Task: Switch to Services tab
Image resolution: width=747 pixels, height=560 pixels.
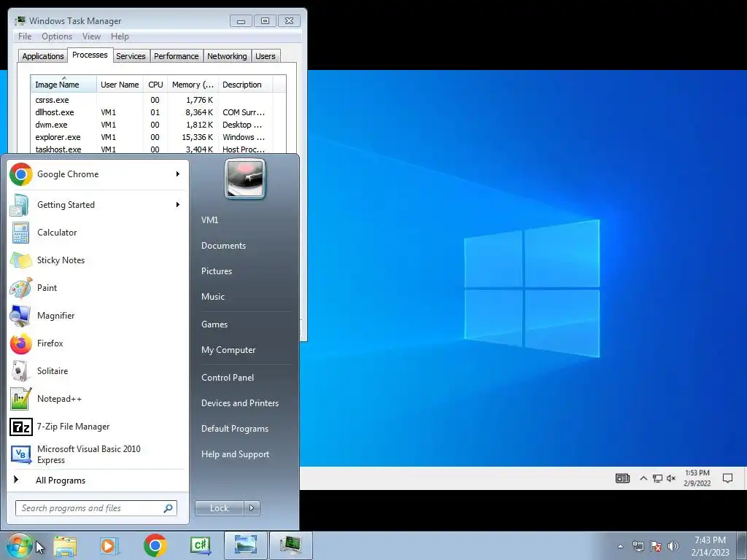Action: 131,56
